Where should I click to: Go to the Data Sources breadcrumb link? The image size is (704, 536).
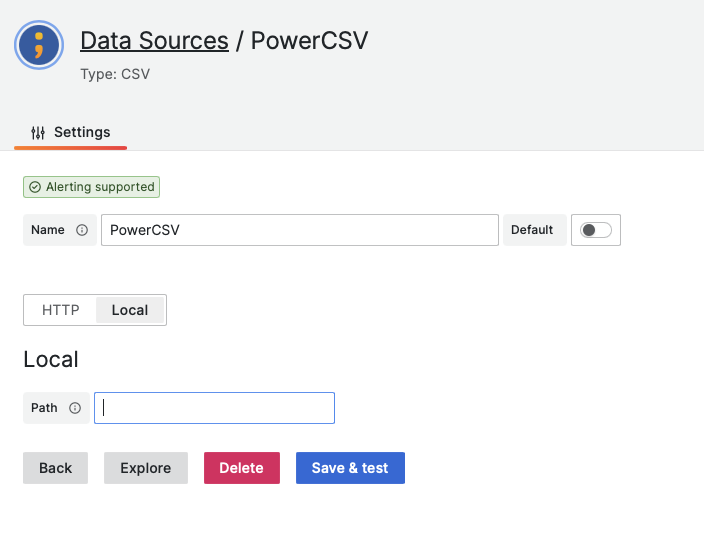point(154,40)
